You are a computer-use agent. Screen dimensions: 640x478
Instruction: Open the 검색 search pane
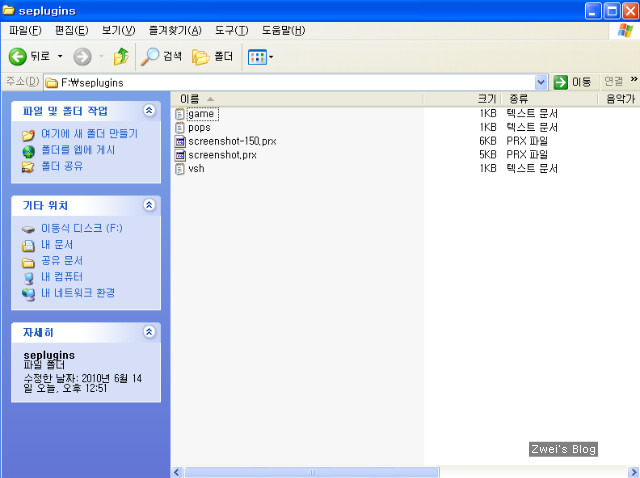tap(161, 56)
